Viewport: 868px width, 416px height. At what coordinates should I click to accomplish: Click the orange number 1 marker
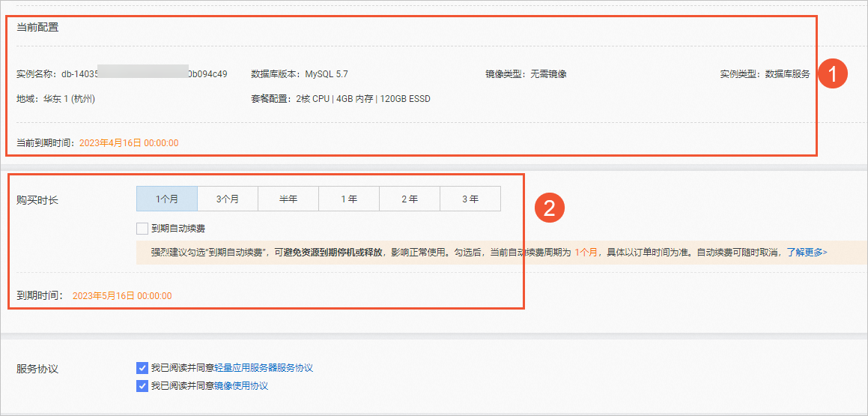832,74
